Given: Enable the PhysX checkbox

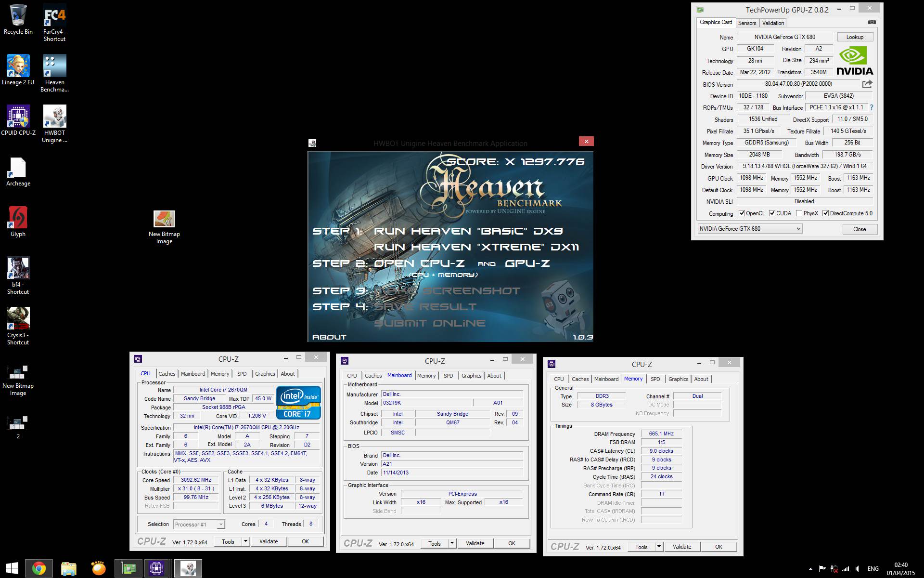Looking at the screenshot, I should click(x=799, y=213).
